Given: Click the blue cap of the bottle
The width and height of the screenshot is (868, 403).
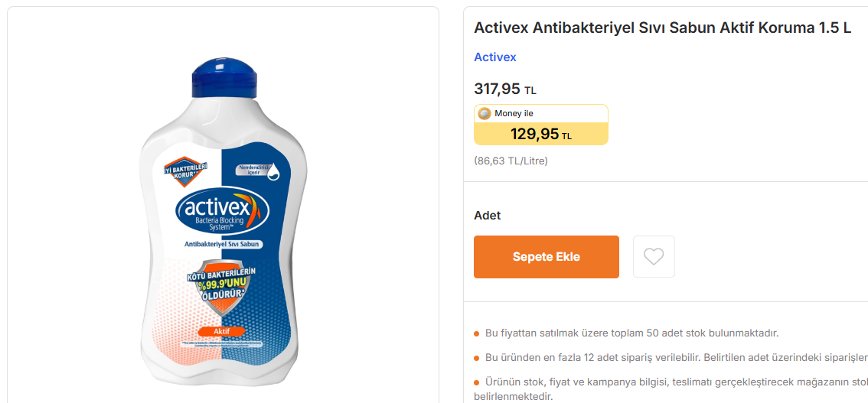Looking at the screenshot, I should click(225, 78).
